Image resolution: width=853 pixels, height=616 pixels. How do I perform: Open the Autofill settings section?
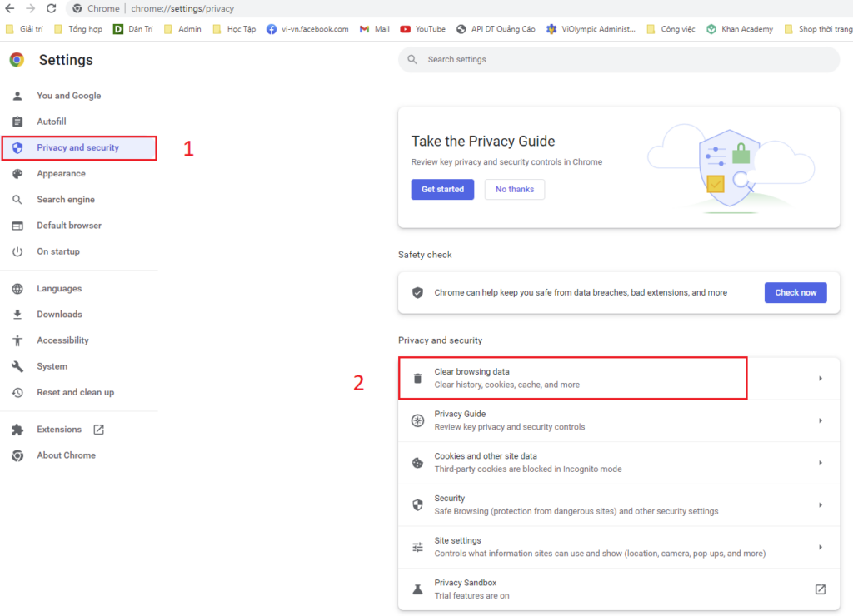(x=79, y=122)
